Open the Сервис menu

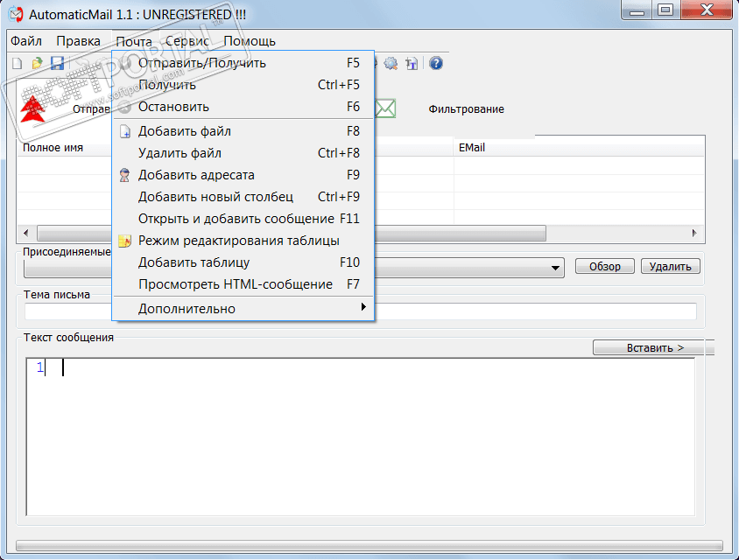(x=187, y=41)
